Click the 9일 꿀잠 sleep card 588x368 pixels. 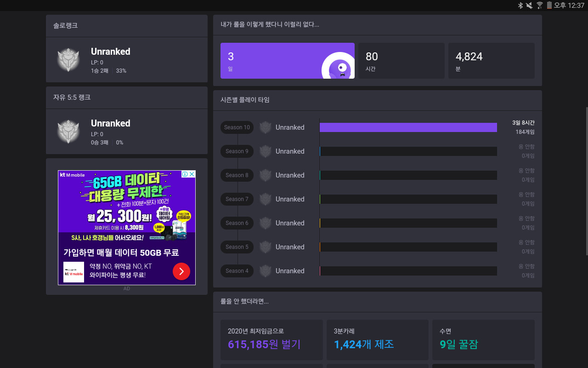pyautogui.click(x=483, y=340)
